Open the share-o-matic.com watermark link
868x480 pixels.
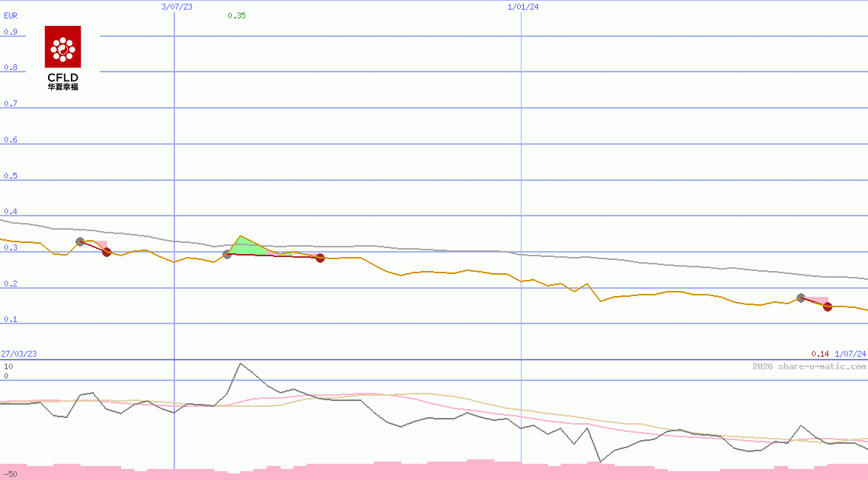click(809, 366)
